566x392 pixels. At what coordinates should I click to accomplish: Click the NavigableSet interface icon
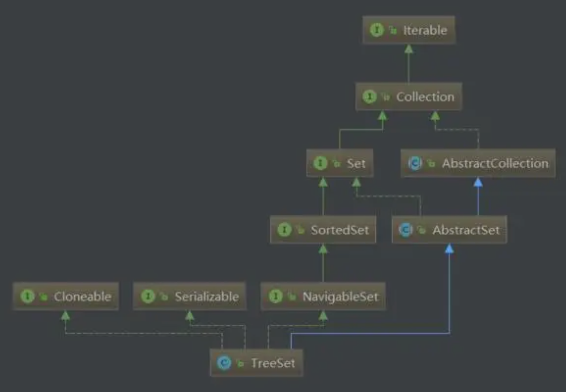coord(276,296)
